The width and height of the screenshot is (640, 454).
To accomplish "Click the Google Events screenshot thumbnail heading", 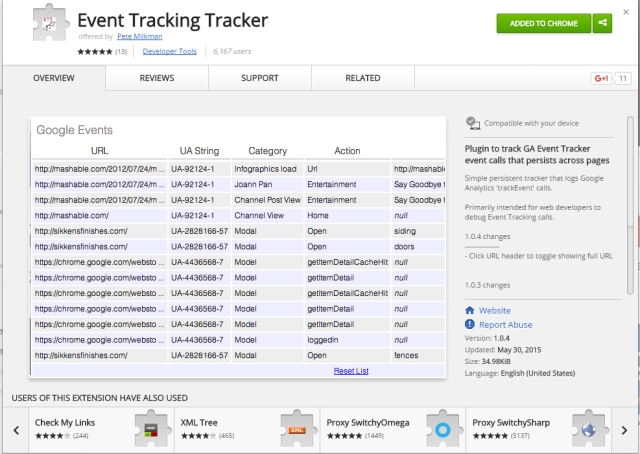I will [74, 130].
